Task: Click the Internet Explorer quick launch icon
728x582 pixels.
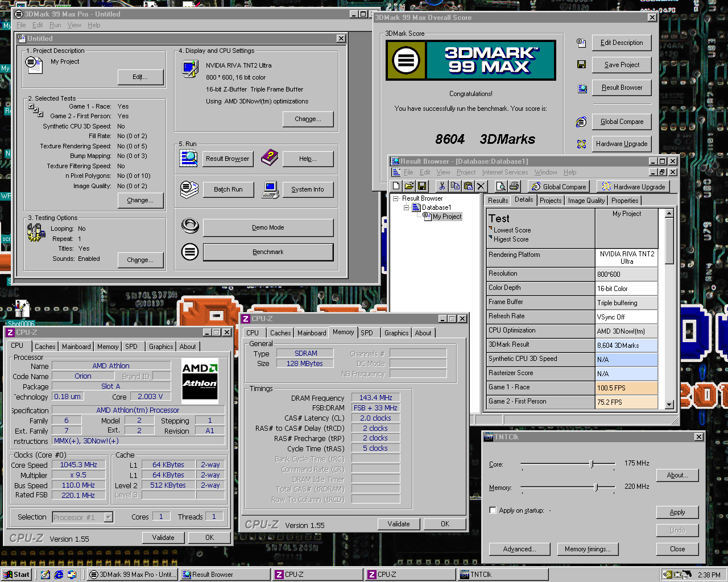Action: [59, 575]
